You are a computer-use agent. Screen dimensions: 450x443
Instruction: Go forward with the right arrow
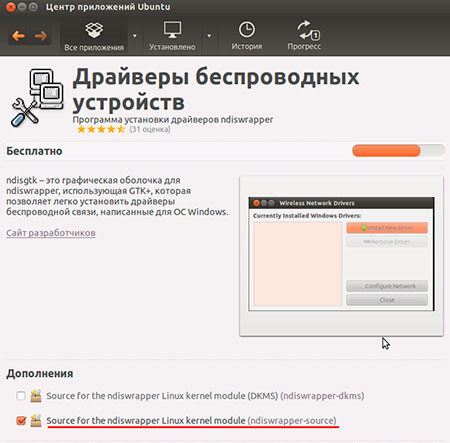(41, 35)
